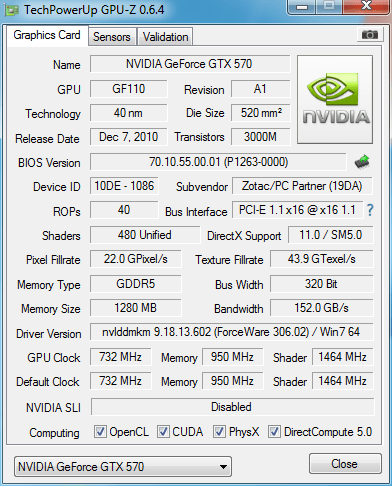Click the NVIDIA SLI Disabled field

pyautogui.click(x=232, y=407)
